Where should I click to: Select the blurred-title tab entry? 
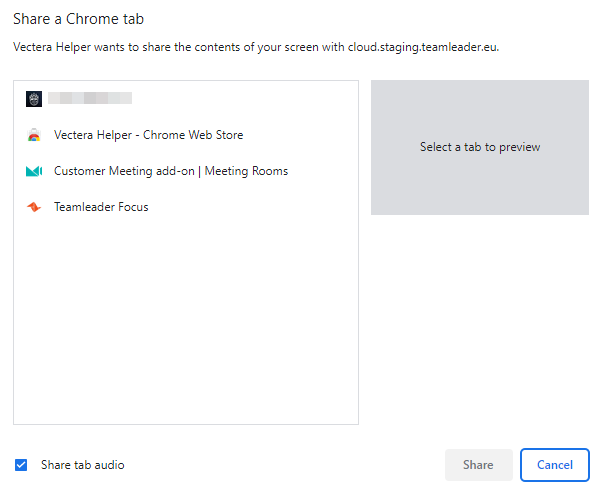coord(186,99)
